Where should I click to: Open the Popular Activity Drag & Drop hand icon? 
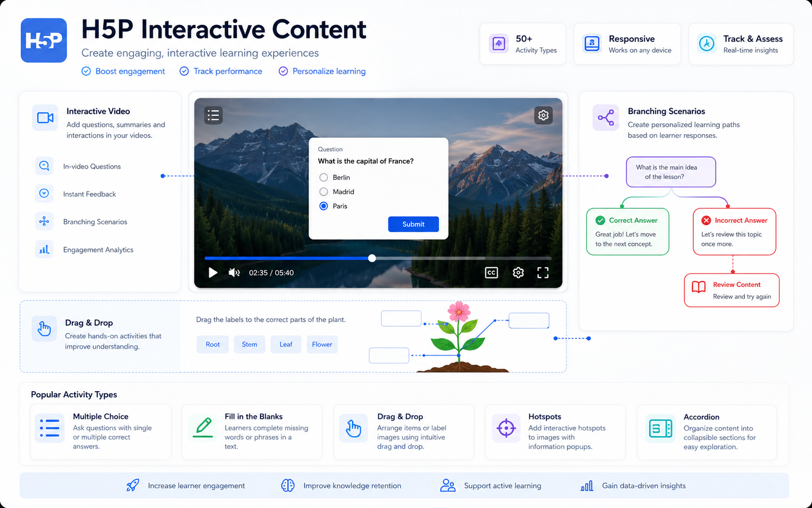[354, 428]
